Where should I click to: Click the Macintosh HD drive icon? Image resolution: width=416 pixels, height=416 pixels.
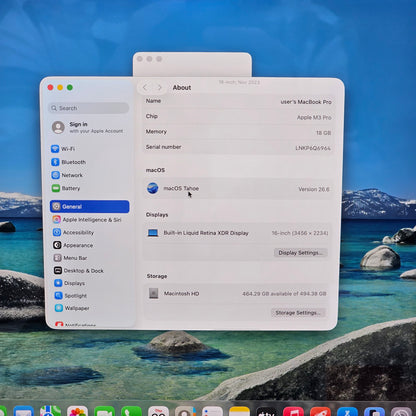point(154,293)
